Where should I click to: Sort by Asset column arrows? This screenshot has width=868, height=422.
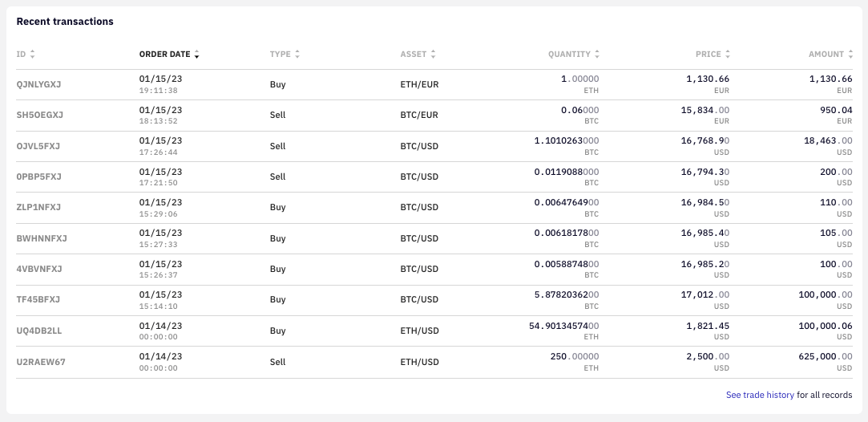[434, 55]
